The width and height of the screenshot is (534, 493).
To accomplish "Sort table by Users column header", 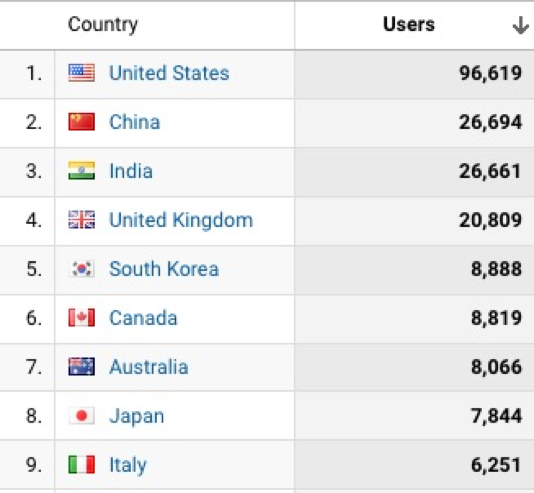I will pyautogui.click(x=409, y=24).
